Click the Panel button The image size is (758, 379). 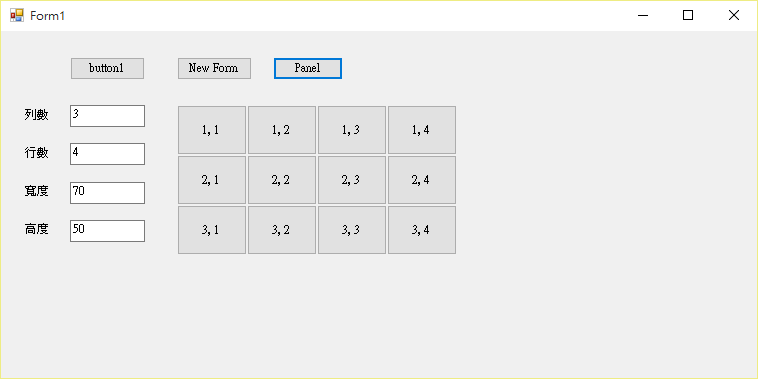[308, 68]
